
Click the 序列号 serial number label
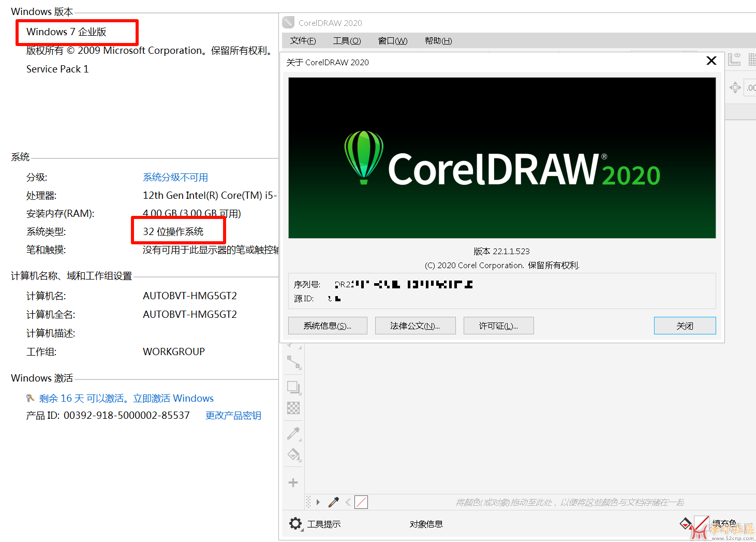tap(307, 284)
